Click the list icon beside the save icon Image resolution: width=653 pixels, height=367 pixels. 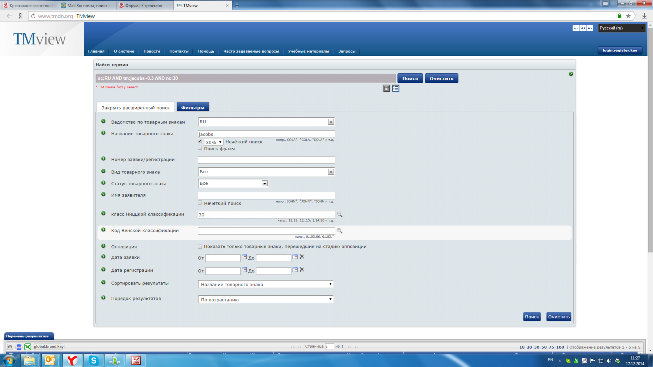coord(396,88)
